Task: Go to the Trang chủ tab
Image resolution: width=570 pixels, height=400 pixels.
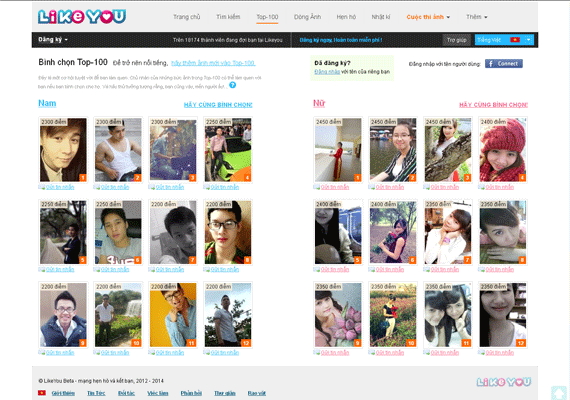Action: pyautogui.click(x=186, y=17)
